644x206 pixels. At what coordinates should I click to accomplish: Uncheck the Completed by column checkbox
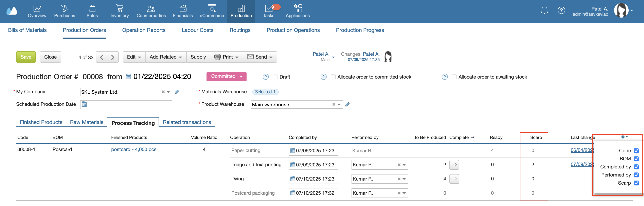tap(636, 167)
